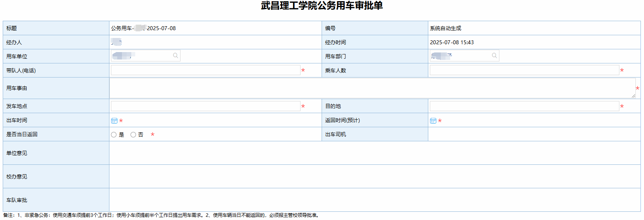Select 否 for 是否当日返回

click(x=133, y=135)
